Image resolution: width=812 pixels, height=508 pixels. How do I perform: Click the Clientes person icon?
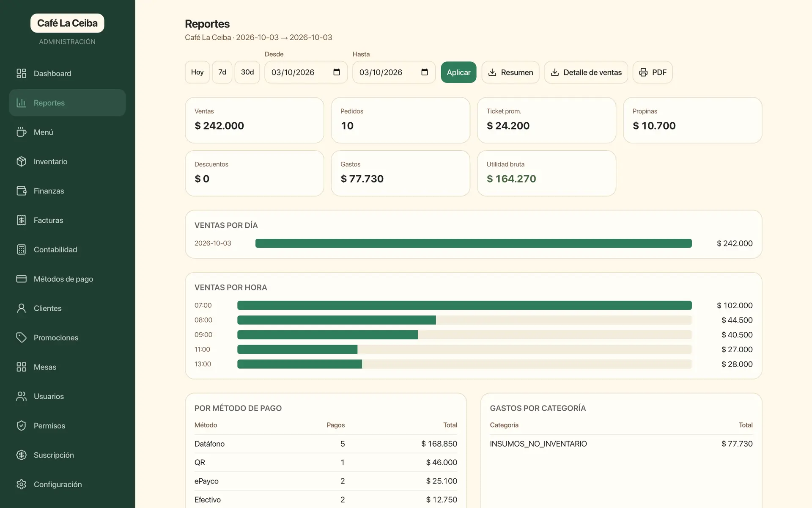(x=21, y=308)
